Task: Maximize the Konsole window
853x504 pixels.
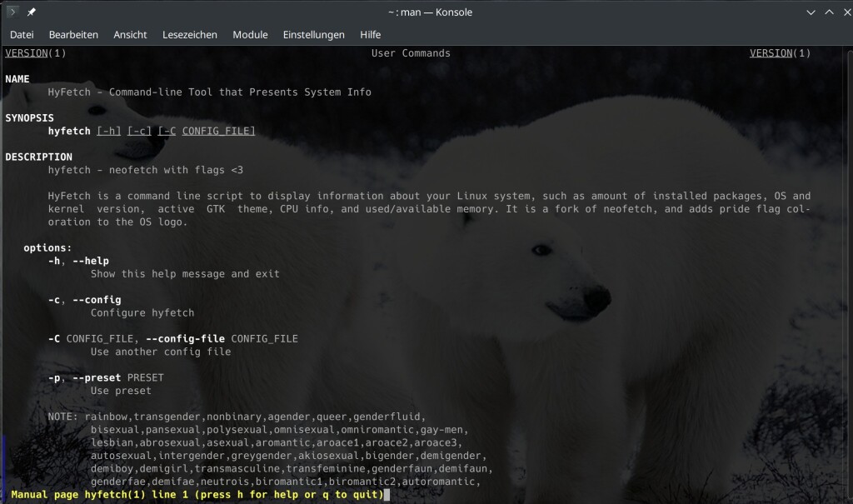Action: tap(829, 12)
